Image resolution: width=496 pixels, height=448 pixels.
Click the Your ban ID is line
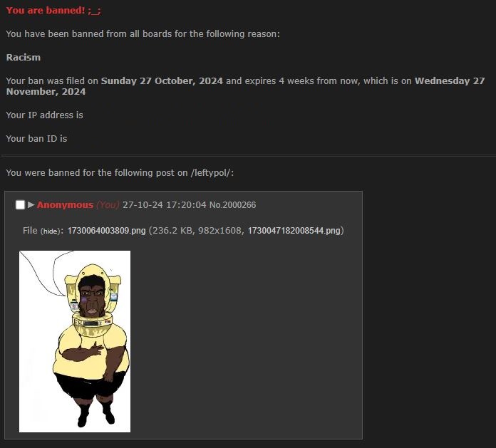pos(36,138)
